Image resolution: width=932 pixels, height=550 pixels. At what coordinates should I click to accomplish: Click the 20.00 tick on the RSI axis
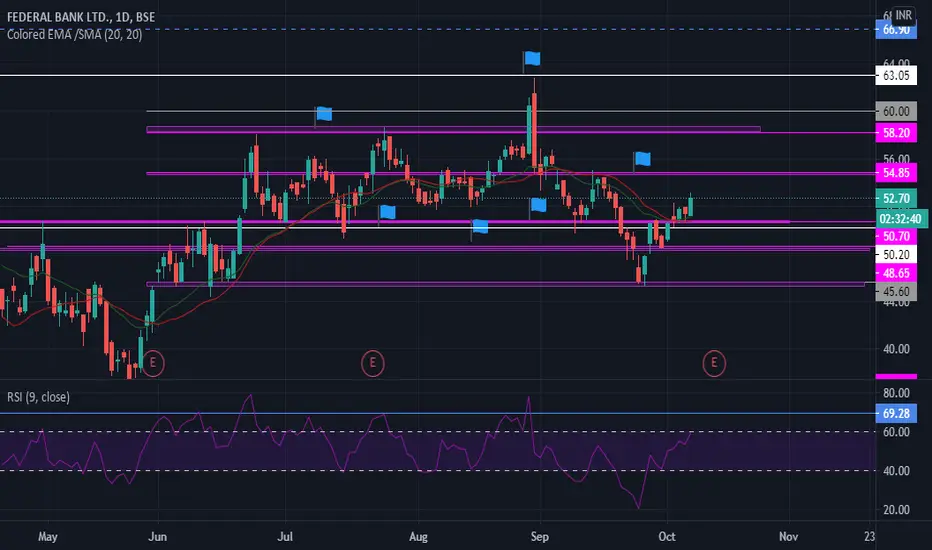pyautogui.click(x=896, y=510)
